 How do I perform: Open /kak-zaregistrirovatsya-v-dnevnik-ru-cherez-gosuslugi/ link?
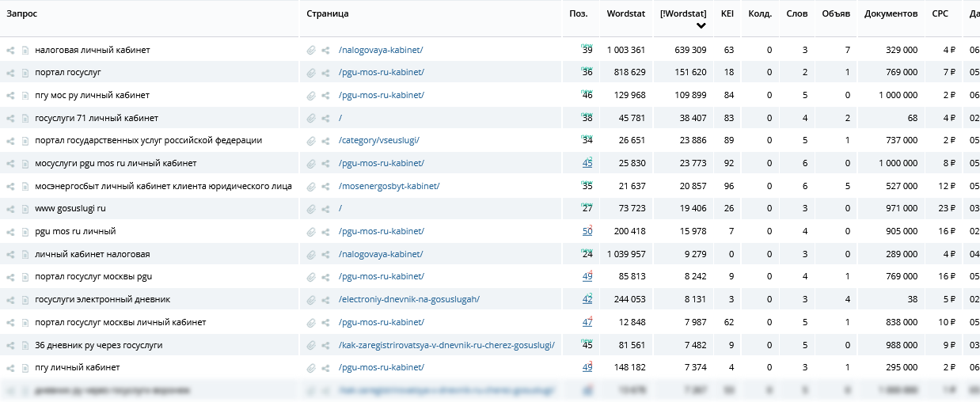[x=446, y=345]
